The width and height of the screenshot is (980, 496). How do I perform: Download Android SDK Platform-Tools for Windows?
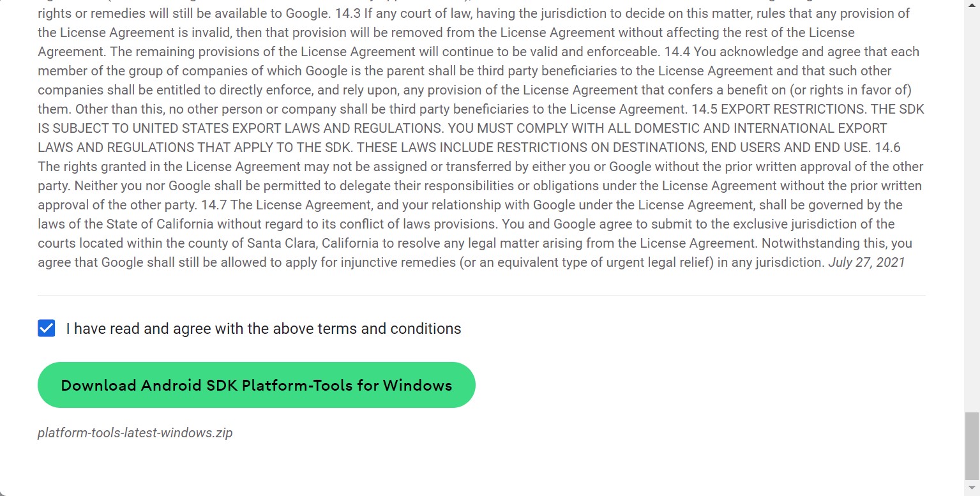click(256, 385)
